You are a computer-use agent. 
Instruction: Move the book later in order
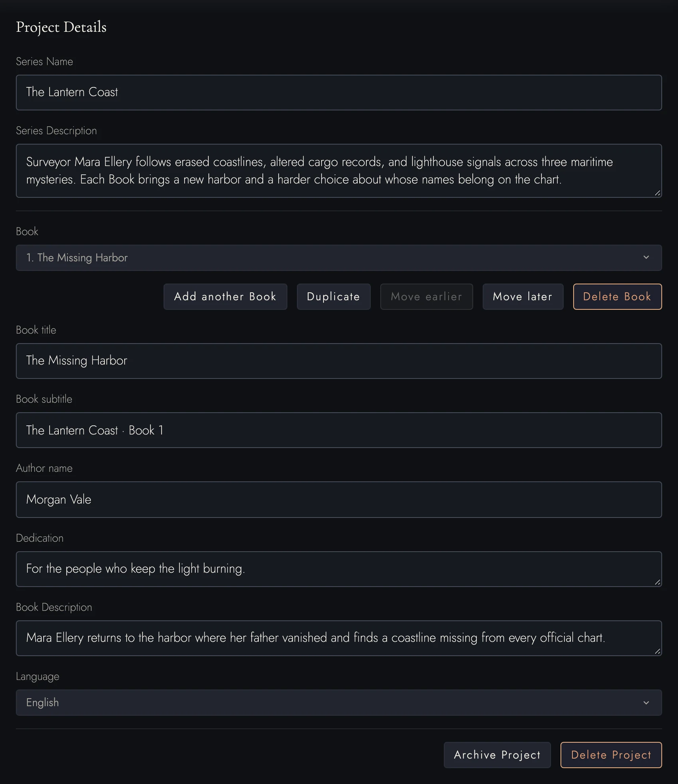click(523, 297)
